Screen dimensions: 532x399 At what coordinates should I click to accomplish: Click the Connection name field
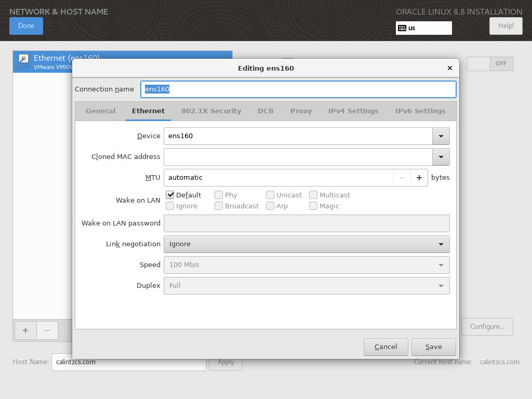pos(298,89)
